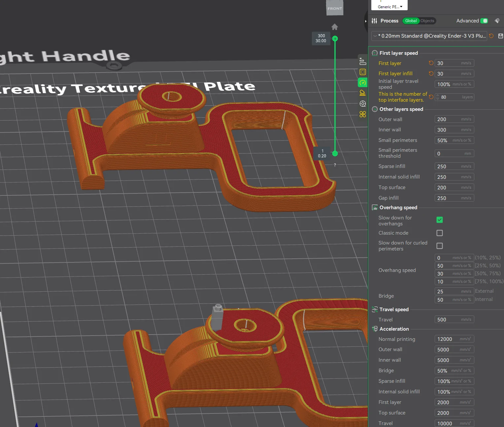Click the top handle of the layer slider
The image size is (504, 427).
(x=335, y=39)
